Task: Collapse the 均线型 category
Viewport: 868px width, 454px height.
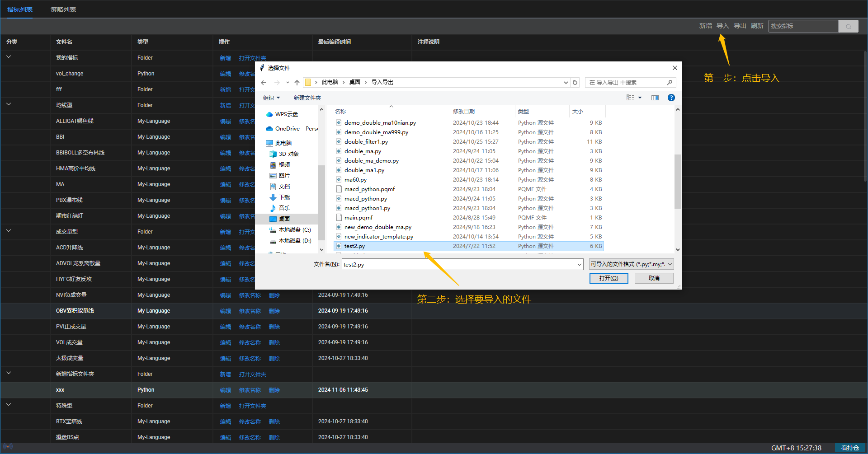Action: (x=9, y=104)
